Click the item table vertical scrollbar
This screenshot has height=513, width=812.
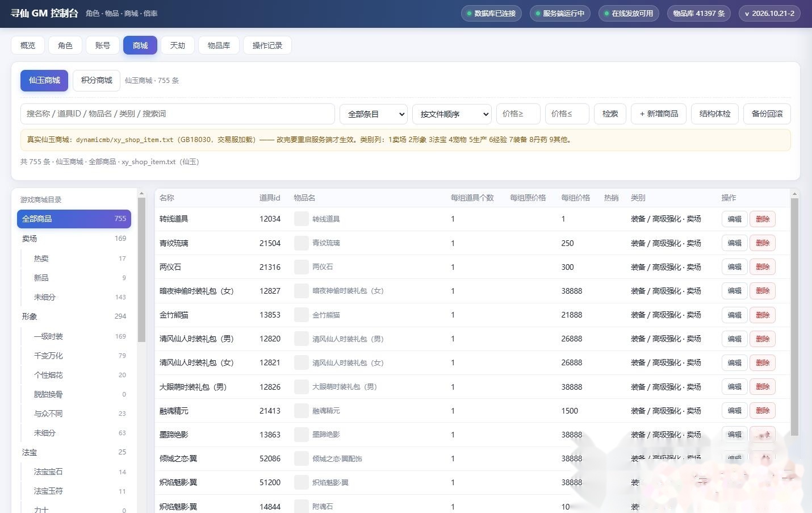[795, 316]
